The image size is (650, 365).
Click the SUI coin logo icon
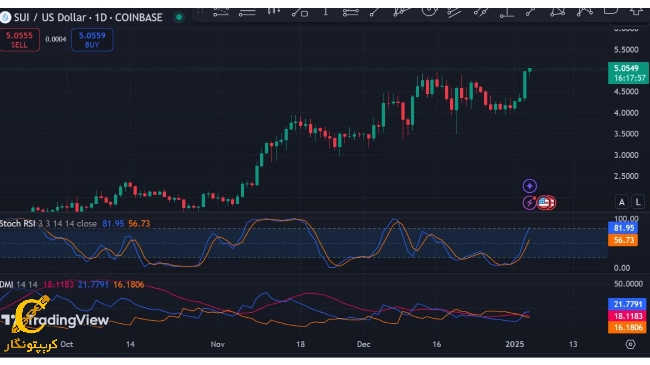click(5, 17)
